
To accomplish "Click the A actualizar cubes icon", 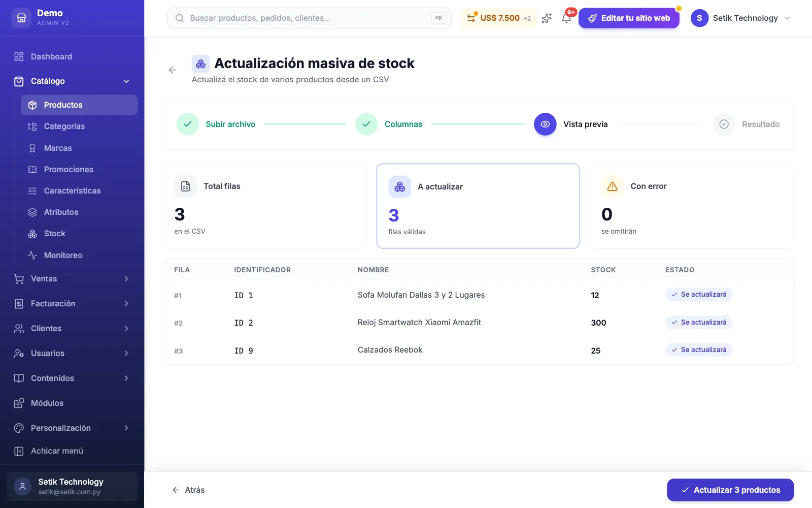I will (400, 187).
